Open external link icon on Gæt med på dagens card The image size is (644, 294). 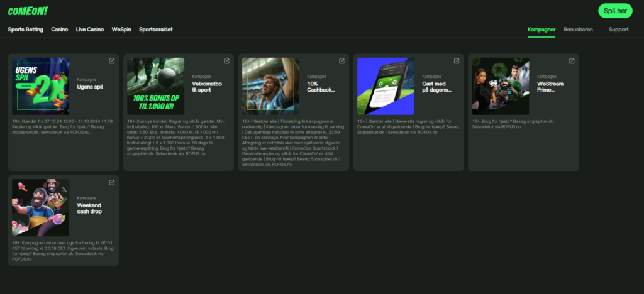pos(457,61)
